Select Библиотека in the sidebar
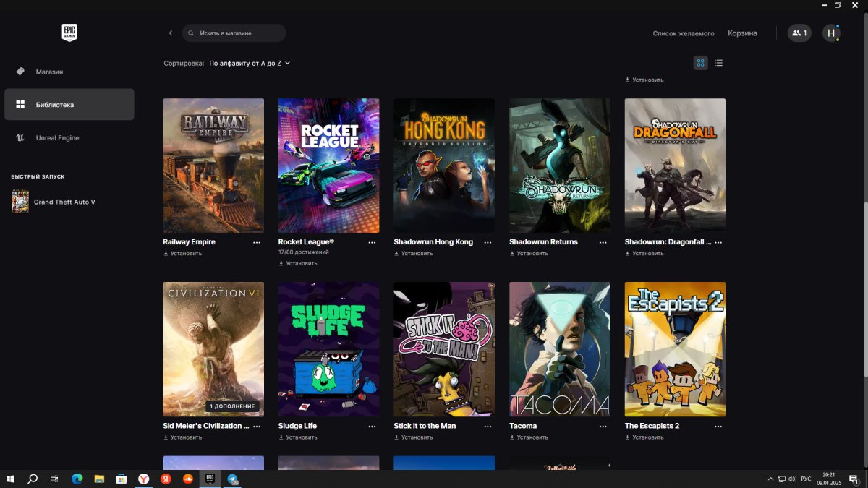This screenshot has width=868, height=488. click(69, 105)
